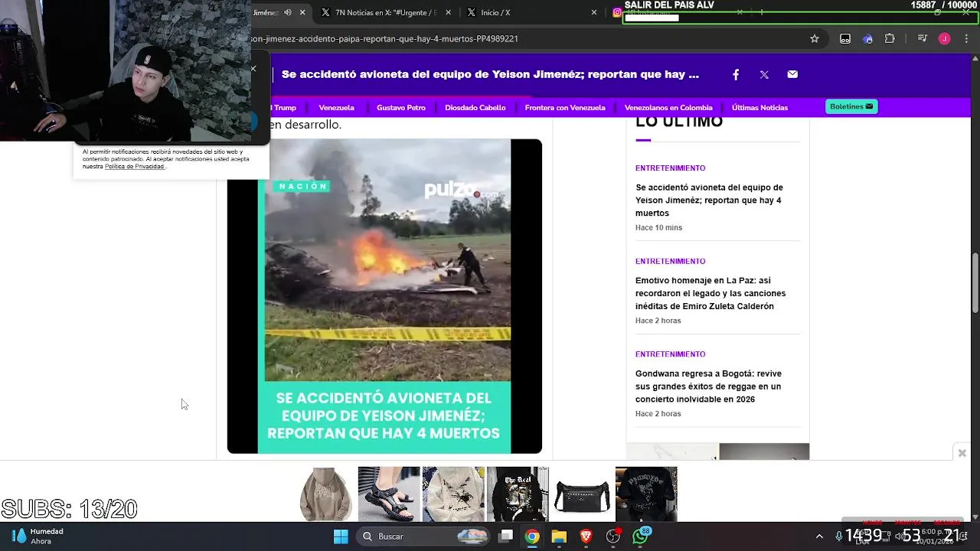Open Gondwana regresa a Bogotá article

pos(708,386)
